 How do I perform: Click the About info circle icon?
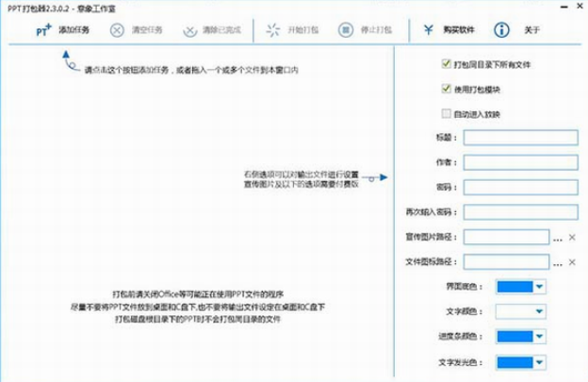pyautogui.click(x=501, y=30)
